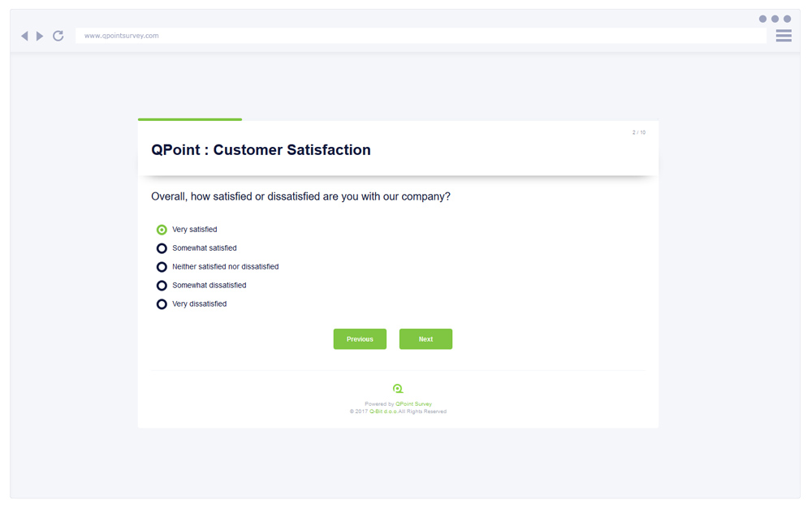Go back with the browser back arrow
Viewport: 812px width, 508px height.
[x=24, y=36]
